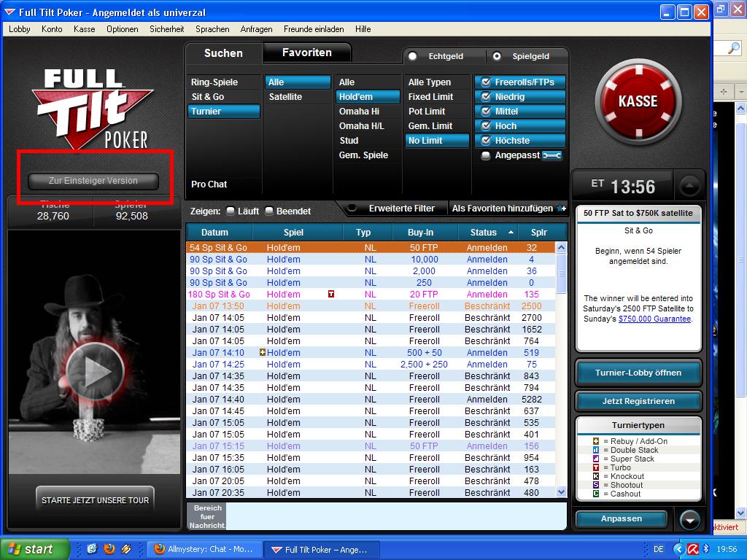Viewport: 747px width, 560px height.
Task: Click the Jetzt Registrieren button
Action: 638,401
